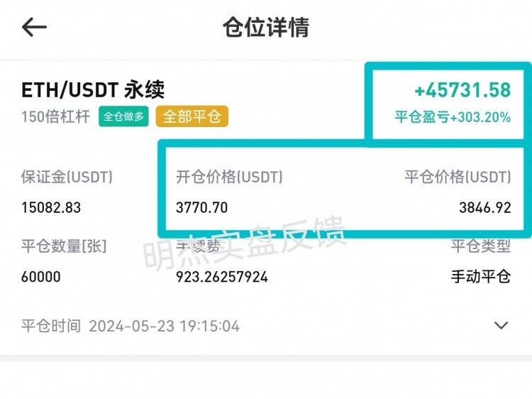The height and width of the screenshot is (399, 532).
Task: Click the 全仓做多 green tag
Action: coord(123,116)
